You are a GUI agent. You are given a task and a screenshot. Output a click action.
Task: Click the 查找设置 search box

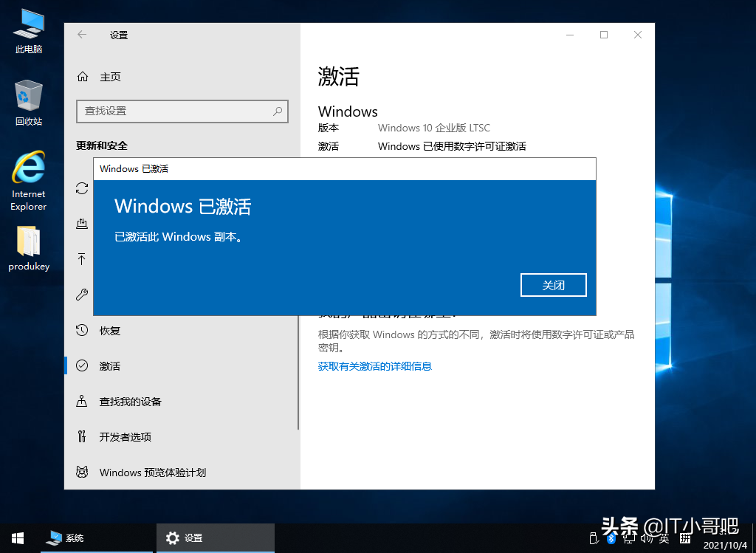[x=182, y=111]
